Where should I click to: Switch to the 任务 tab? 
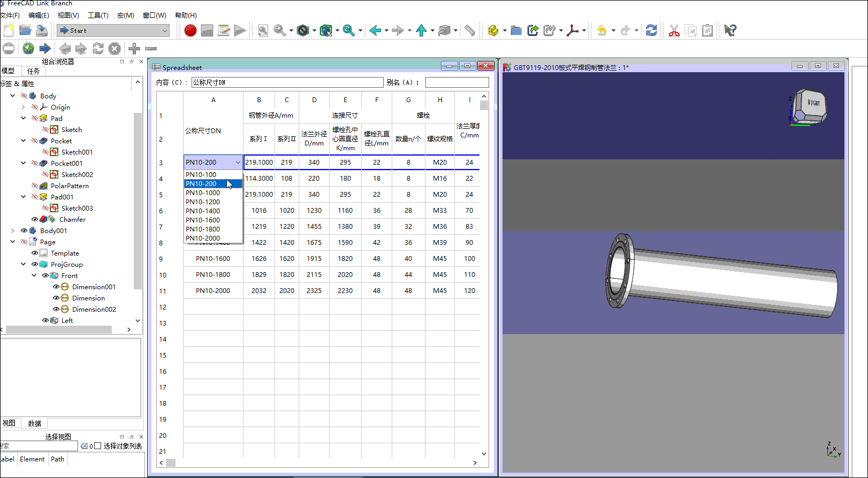pos(33,71)
